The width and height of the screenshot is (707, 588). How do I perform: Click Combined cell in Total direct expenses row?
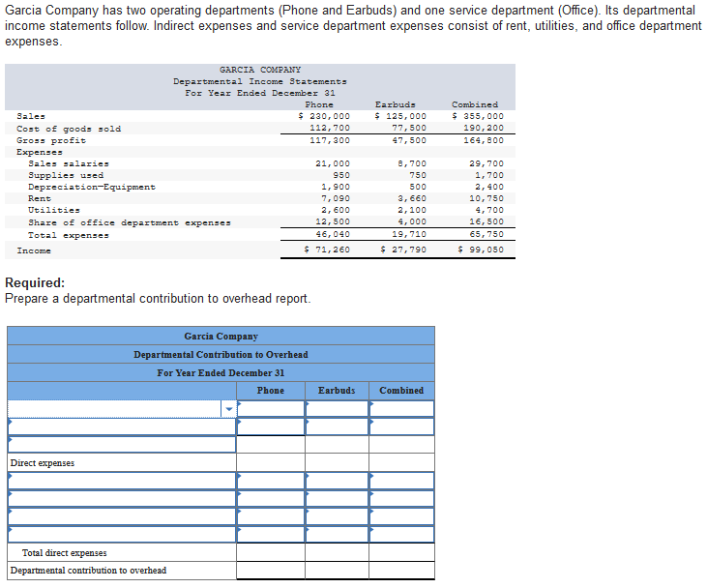[x=401, y=552]
